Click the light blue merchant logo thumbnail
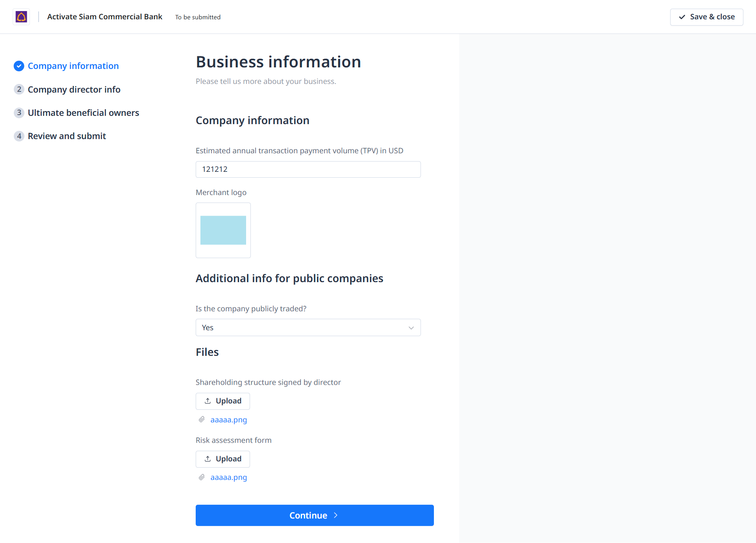Viewport: 756px width, 543px height. click(223, 230)
